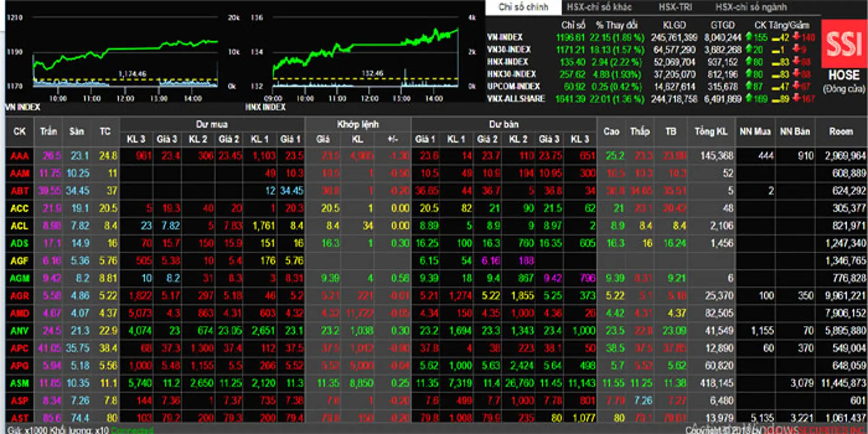Click the Sàn column header

77,132
